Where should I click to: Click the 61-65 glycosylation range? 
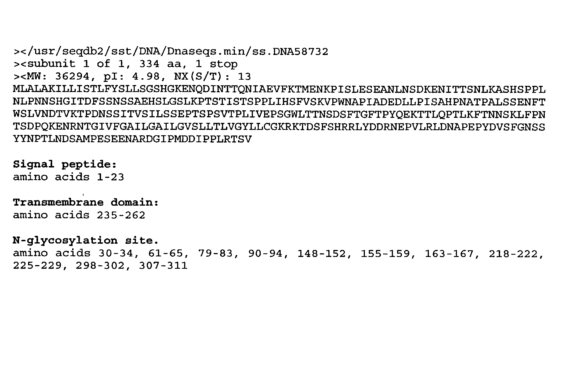pos(166,254)
